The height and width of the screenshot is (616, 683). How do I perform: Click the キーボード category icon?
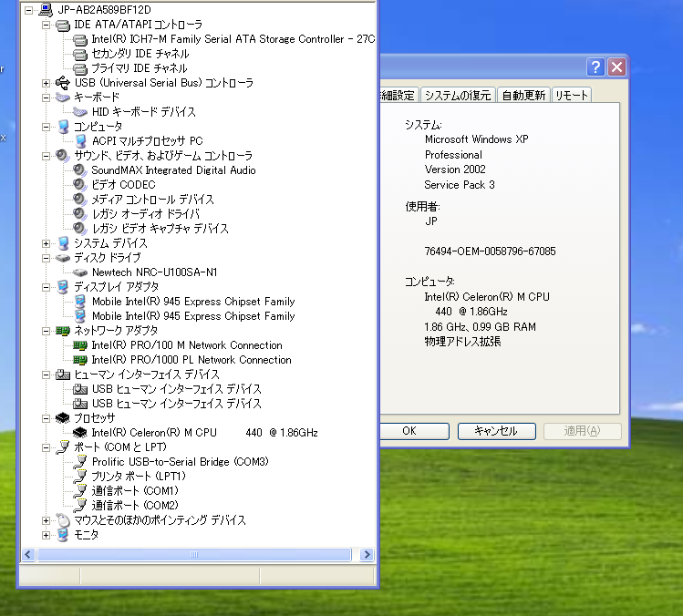pos(63,98)
